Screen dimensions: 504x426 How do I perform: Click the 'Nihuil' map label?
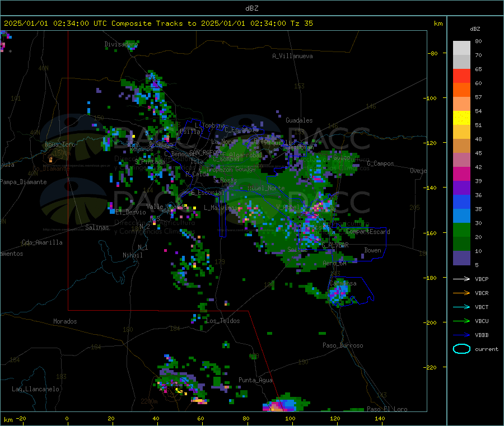click(x=132, y=255)
